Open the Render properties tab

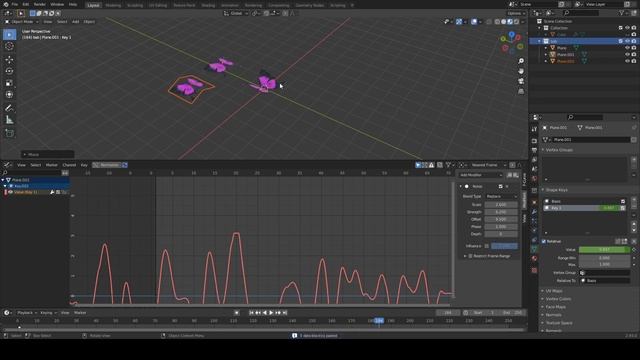534,141
